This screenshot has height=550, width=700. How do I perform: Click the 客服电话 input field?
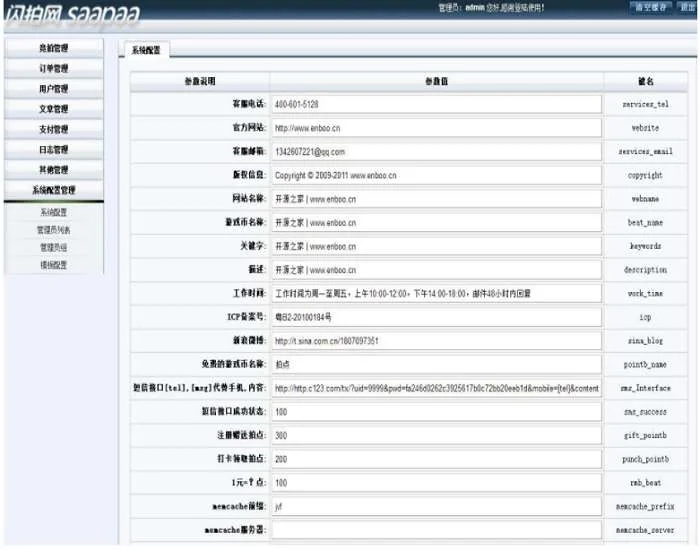pos(436,104)
